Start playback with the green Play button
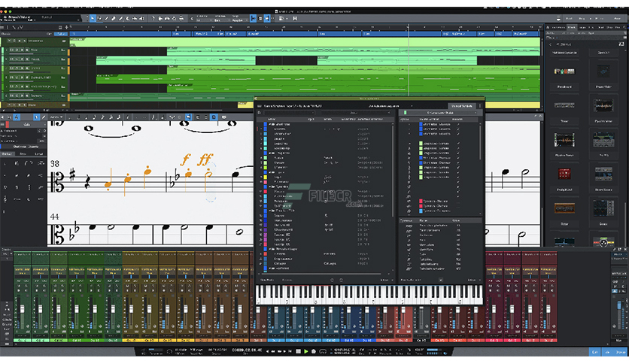629x364 pixels. pos(306,351)
